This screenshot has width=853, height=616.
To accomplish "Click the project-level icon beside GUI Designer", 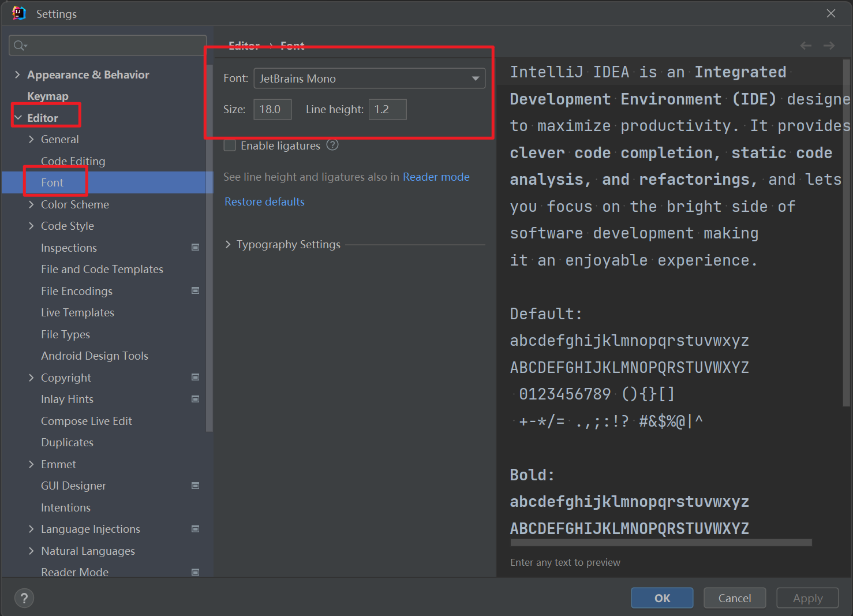I will pyautogui.click(x=196, y=486).
